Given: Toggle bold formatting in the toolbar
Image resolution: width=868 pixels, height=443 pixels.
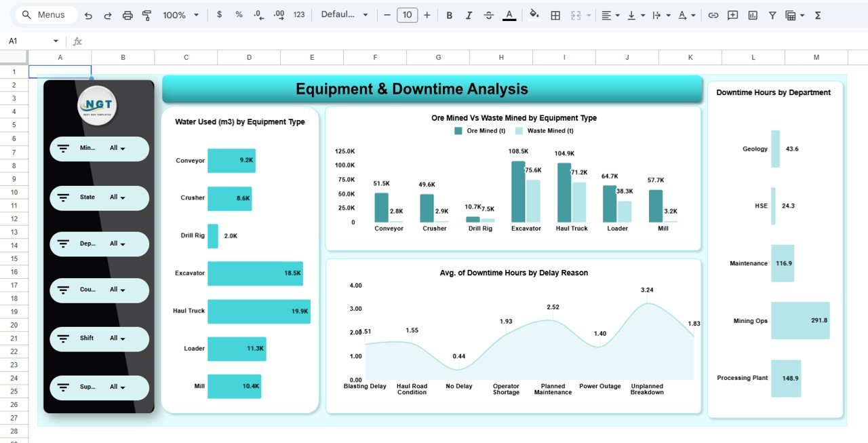Looking at the screenshot, I should click(449, 14).
